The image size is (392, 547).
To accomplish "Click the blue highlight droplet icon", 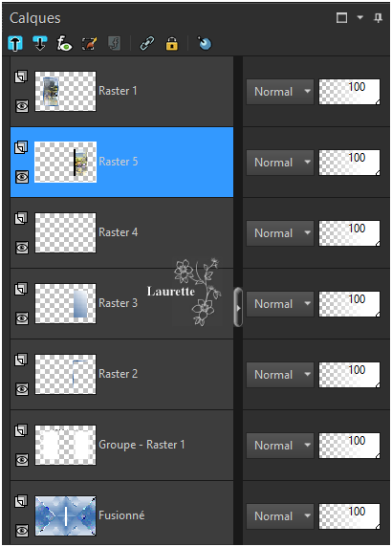I will pos(205,44).
